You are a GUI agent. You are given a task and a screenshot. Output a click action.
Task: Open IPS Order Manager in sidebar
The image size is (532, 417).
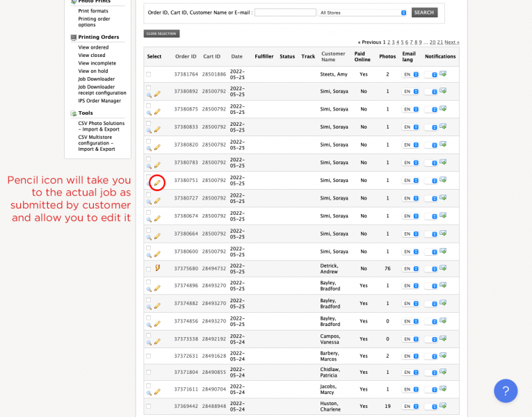99,101
